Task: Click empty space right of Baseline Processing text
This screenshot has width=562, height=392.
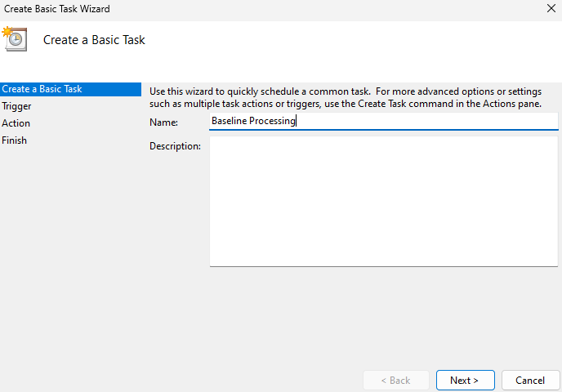Action: pos(426,121)
